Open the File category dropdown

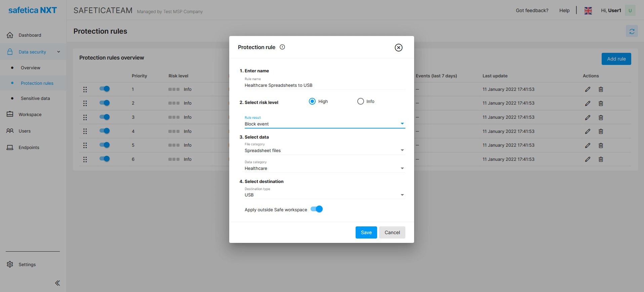click(324, 150)
